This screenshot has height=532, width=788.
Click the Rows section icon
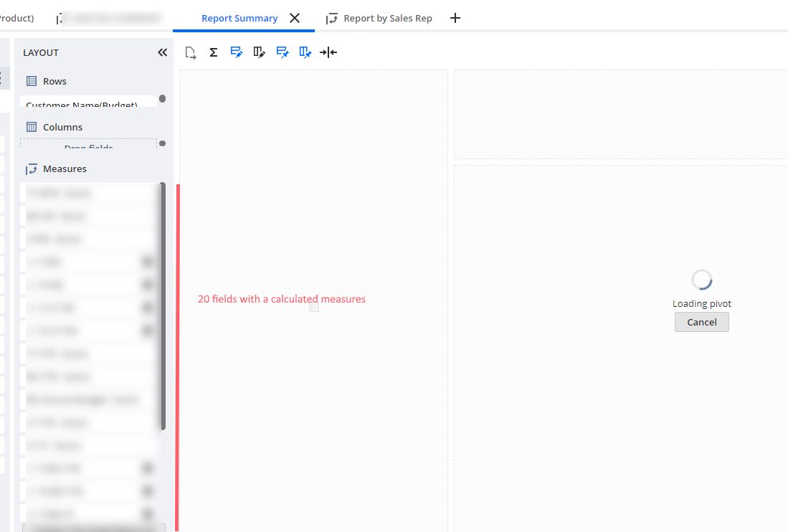(32, 81)
